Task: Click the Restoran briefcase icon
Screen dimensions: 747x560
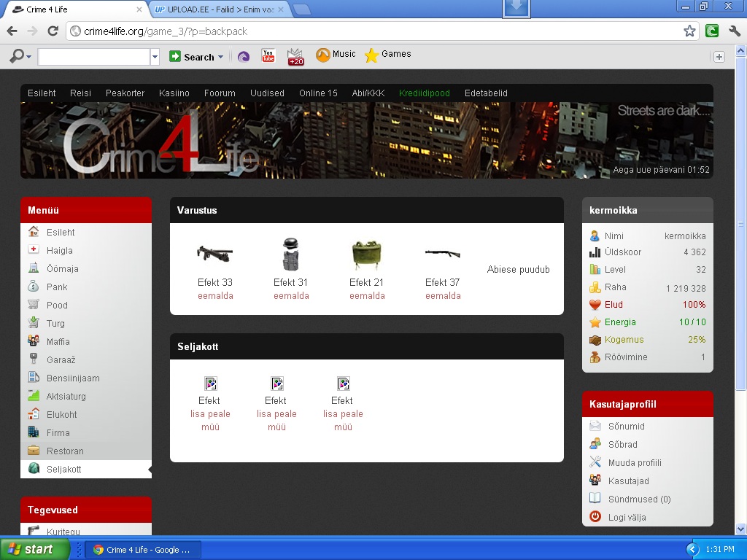Action: pos(34,450)
